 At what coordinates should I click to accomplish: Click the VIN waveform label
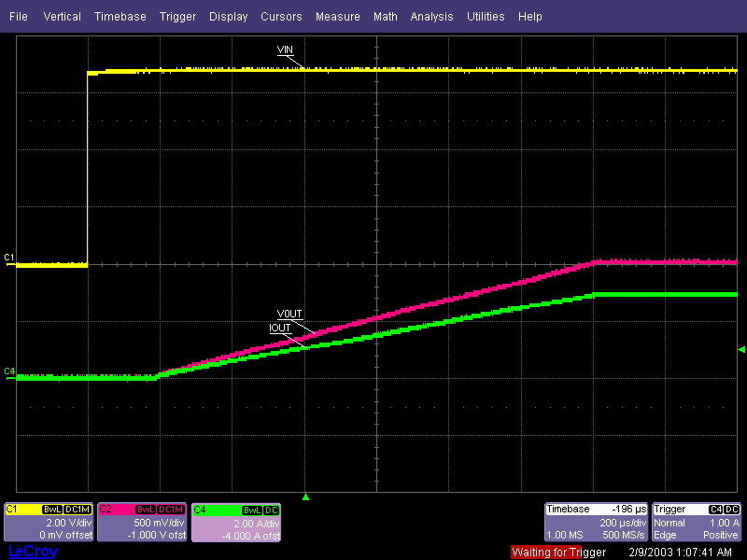pyautogui.click(x=286, y=49)
